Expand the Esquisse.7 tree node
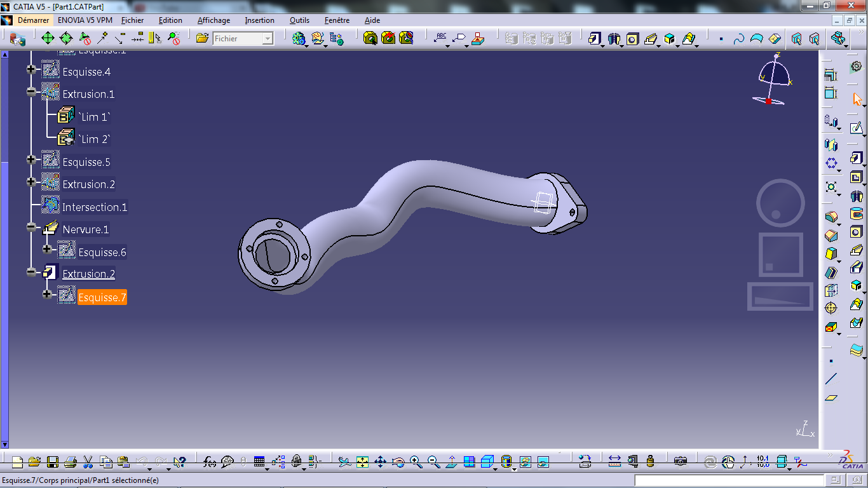Screen dimensions: 868x488 [x=46, y=295]
